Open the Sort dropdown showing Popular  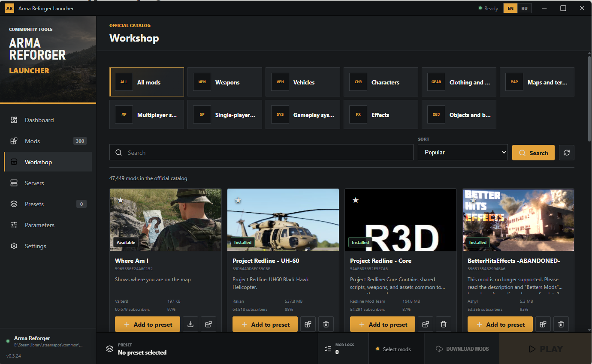(463, 152)
